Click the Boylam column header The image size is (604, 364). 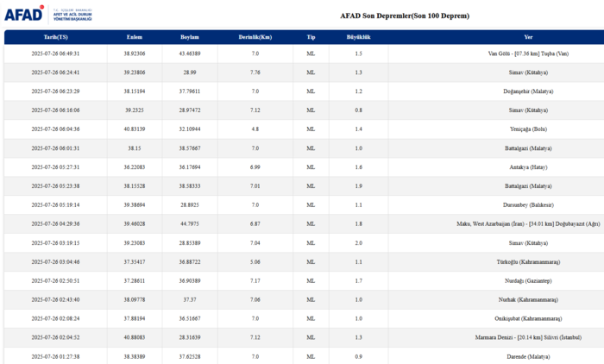click(189, 38)
